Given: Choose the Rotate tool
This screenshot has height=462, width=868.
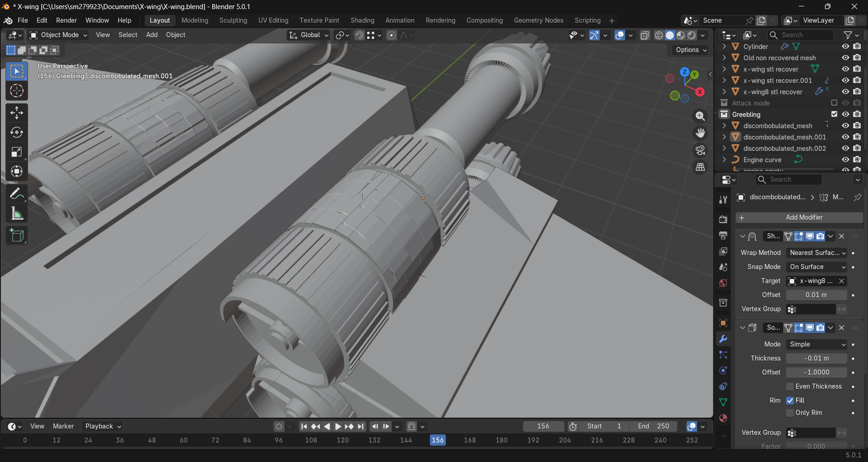Looking at the screenshot, I should tap(17, 132).
